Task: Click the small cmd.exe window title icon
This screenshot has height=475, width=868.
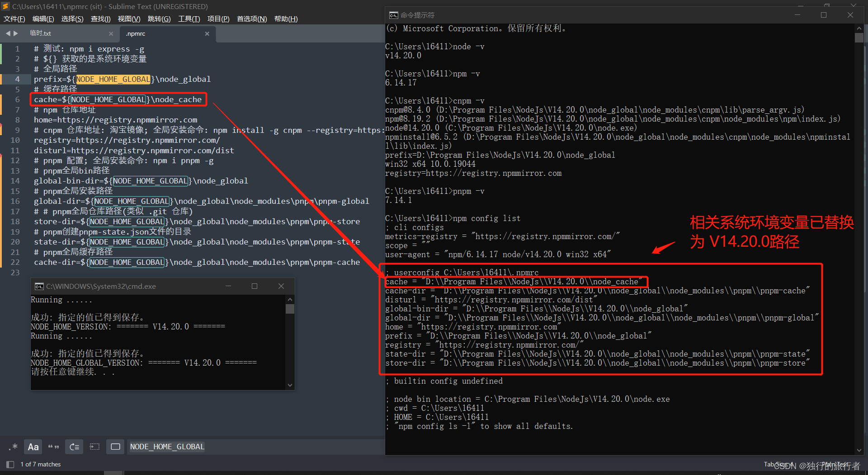Action: (x=39, y=287)
